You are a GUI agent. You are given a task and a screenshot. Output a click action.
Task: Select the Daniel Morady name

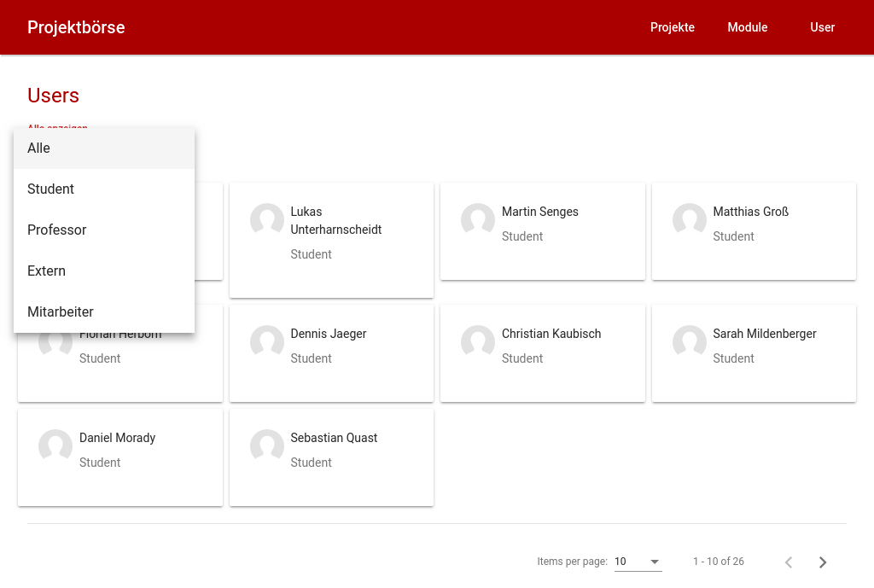pos(117,438)
